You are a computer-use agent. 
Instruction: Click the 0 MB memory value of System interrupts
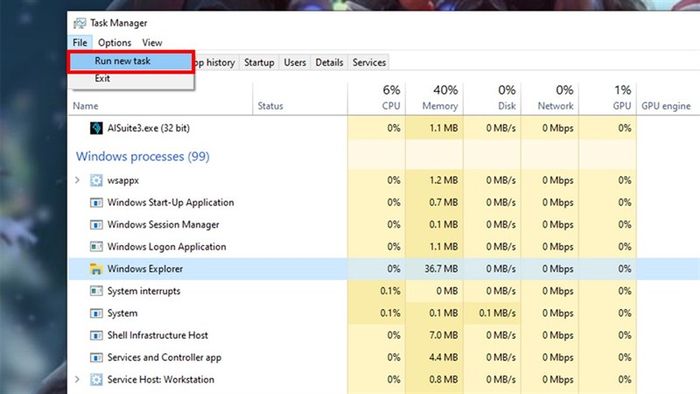(447, 291)
